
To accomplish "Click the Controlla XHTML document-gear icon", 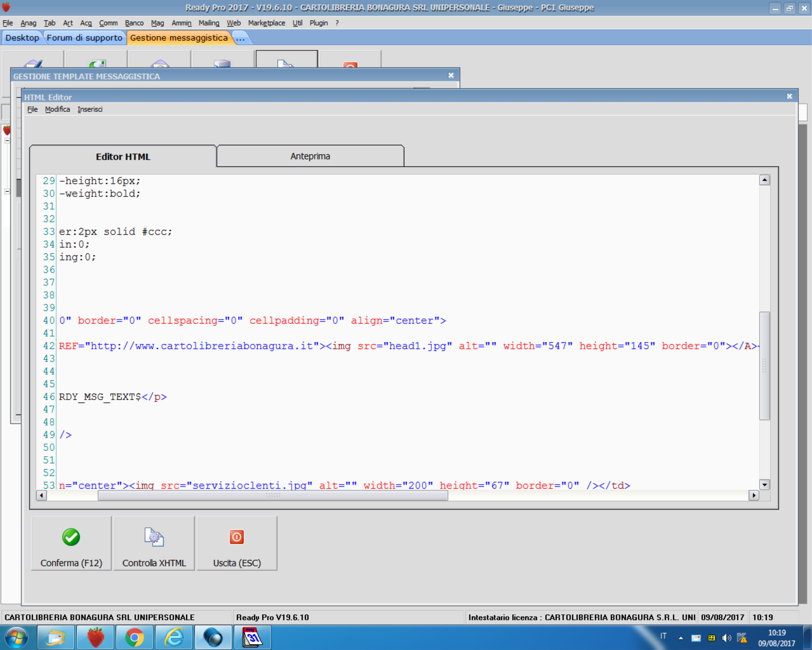I will coord(154,537).
